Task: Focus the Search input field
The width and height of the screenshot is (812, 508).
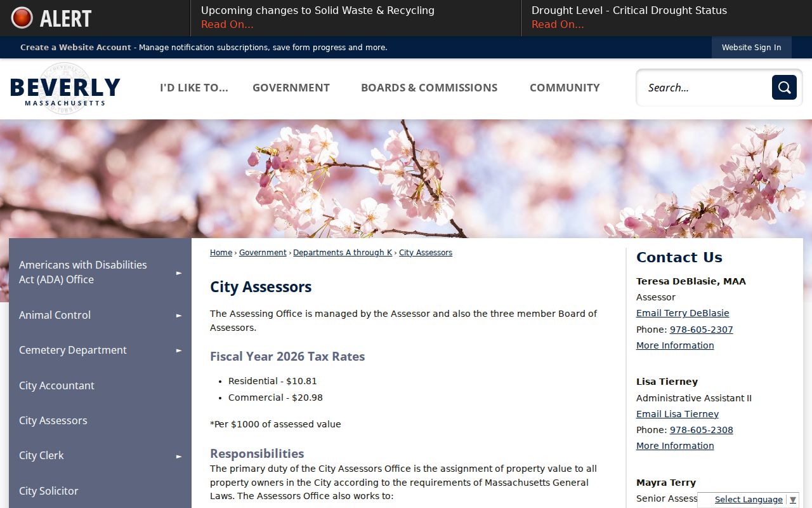Action: click(x=704, y=88)
